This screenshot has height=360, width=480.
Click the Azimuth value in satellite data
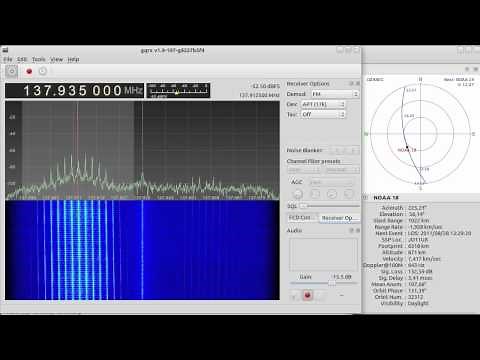[x=417, y=208]
